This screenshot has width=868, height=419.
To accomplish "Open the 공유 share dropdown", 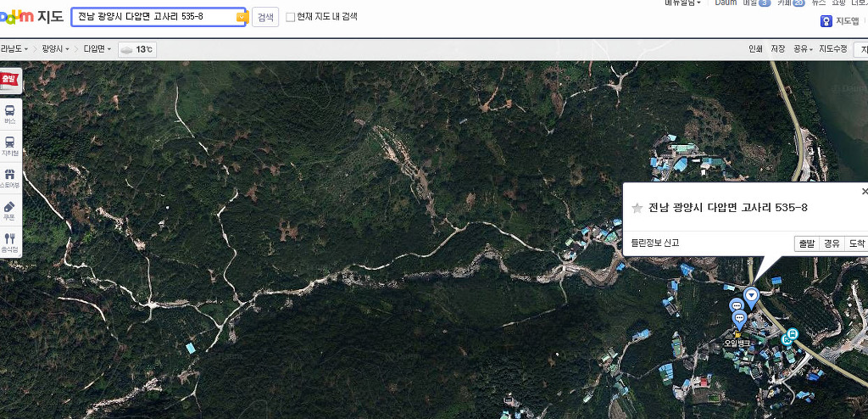I will pyautogui.click(x=803, y=49).
